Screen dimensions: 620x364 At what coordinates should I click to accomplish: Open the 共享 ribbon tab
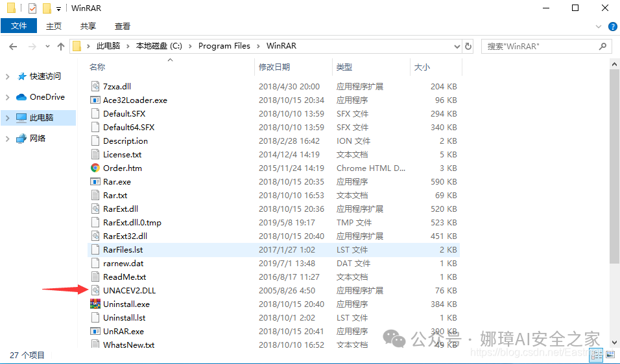pos(88,27)
